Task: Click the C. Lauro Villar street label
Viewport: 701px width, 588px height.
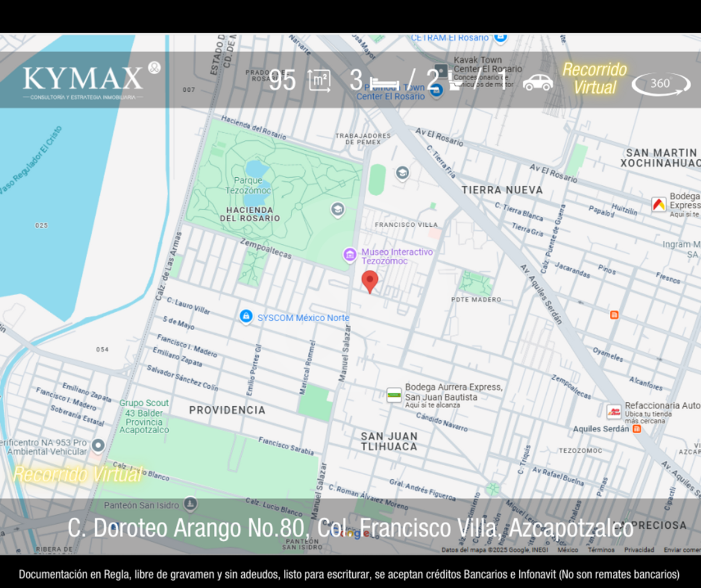Action: click(x=188, y=306)
